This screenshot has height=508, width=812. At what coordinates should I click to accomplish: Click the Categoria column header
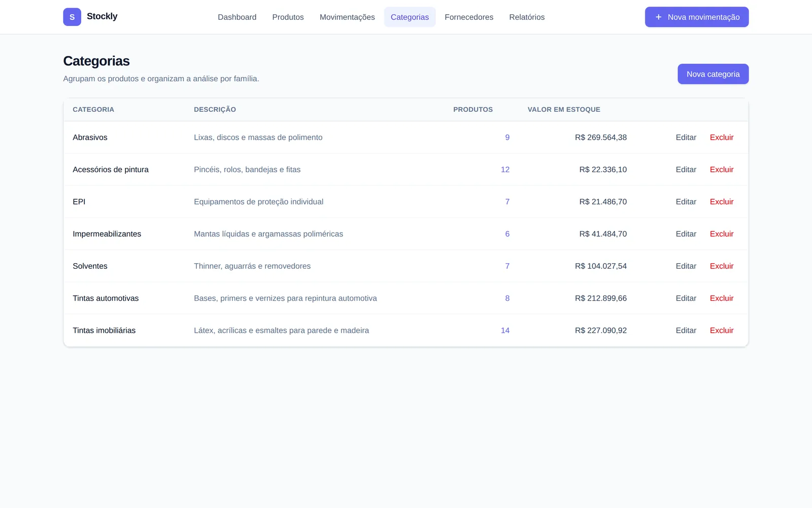93,109
